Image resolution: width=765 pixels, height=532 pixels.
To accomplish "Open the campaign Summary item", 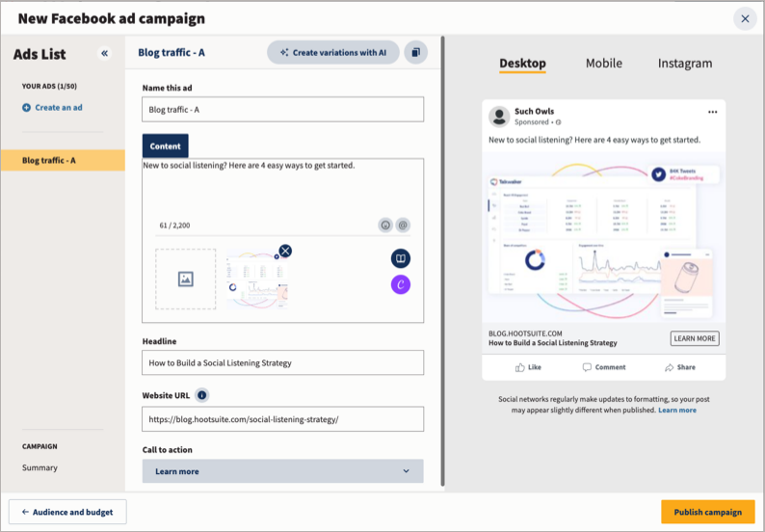I will (40, 467).
